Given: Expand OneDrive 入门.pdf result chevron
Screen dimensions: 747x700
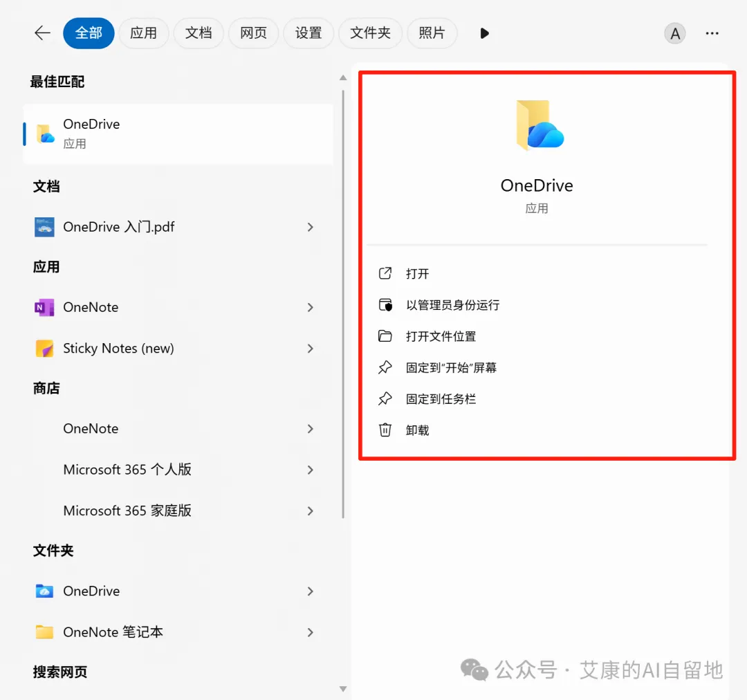Looking at the screenshot, I should pos(310,227).
